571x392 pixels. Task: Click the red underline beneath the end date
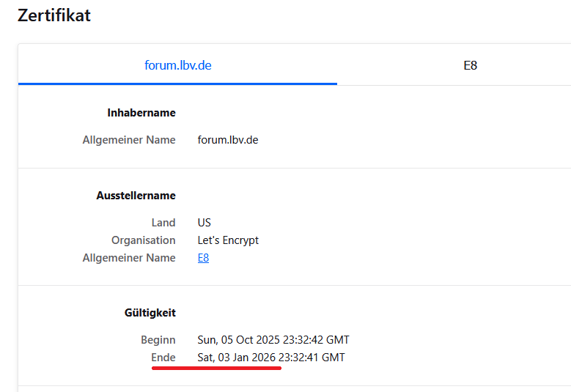216,369
